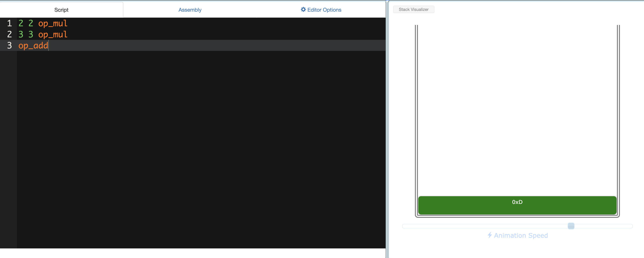Place cursor on op_mul in line 2
Viewport: 644px width, 258px height.
(x=53, y=34)
